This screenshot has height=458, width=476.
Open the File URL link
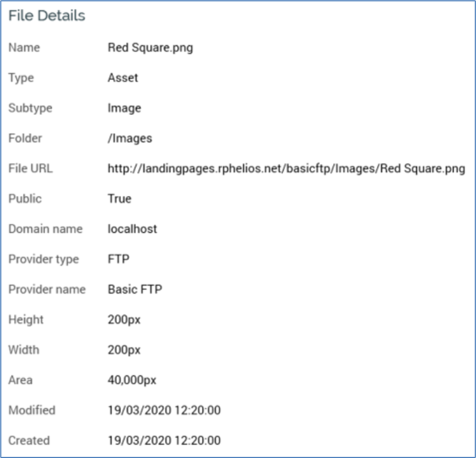pos(286,169)
